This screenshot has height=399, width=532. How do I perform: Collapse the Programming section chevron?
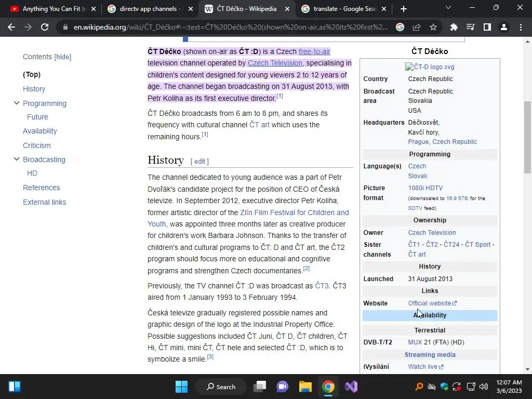[16, 103]
